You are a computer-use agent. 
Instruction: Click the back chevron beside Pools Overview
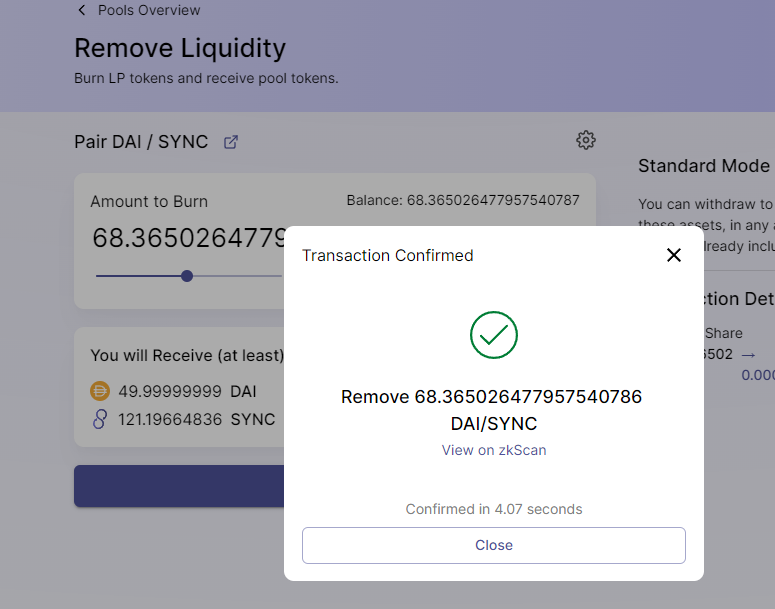click(x=82, y=10)
